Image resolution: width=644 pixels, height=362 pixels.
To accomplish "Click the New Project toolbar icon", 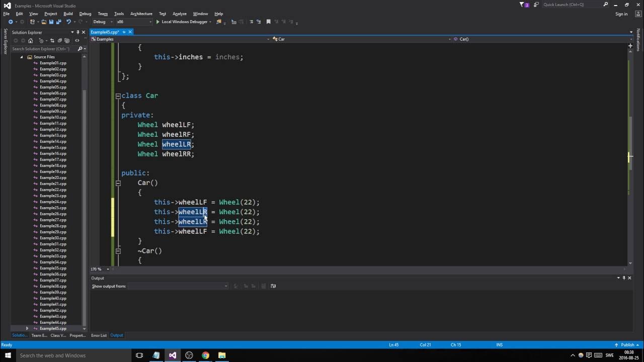I will coord(33,22).
